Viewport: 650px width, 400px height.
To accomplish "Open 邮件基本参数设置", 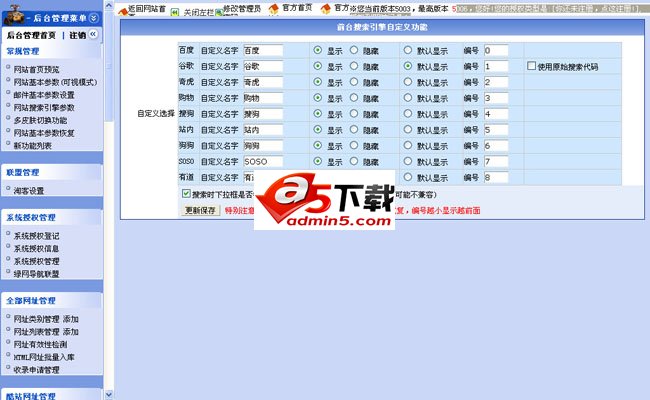I will pos(44,95).
